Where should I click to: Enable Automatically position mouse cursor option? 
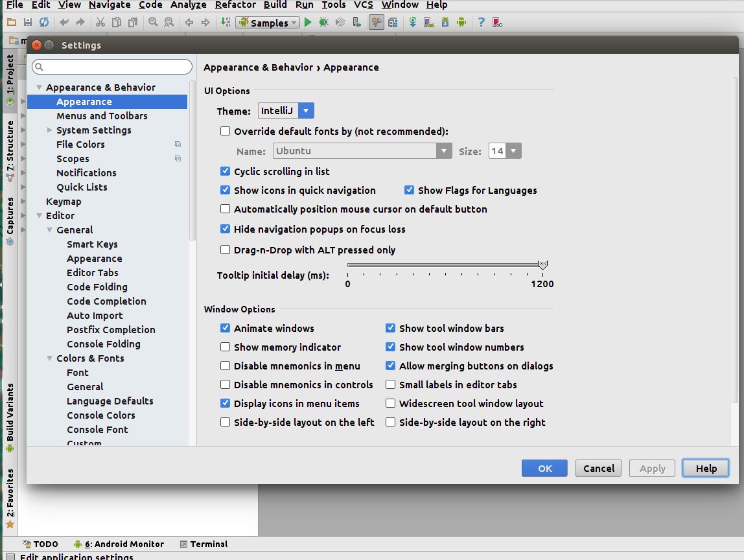[x=226, y=209]
